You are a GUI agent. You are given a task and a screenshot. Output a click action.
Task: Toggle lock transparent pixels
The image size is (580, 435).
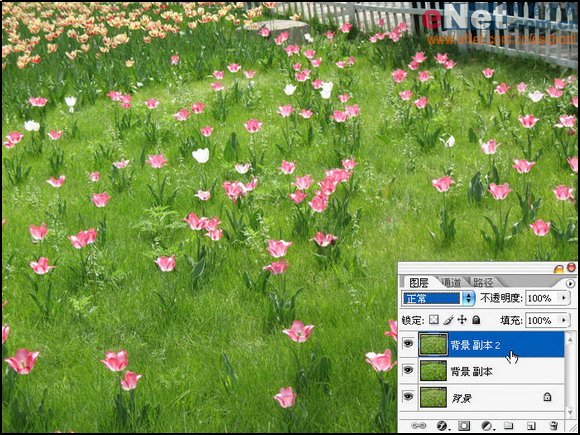(435, 319)
